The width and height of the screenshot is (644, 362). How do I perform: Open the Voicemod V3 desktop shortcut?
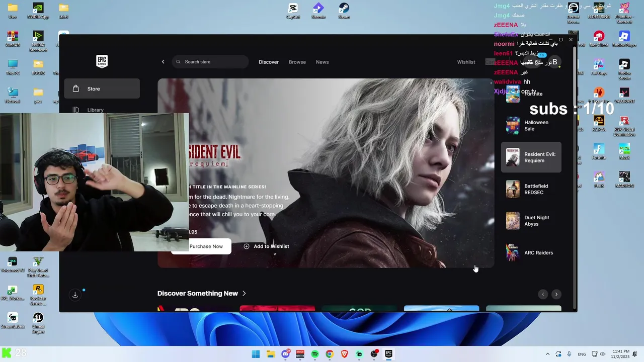click(x=13, y=264)
